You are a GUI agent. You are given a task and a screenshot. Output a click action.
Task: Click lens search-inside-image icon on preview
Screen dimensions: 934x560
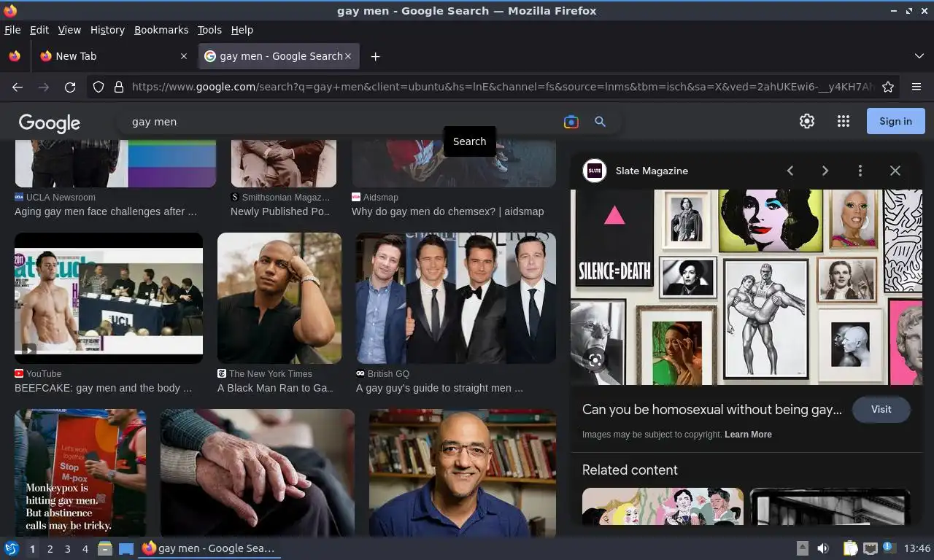pyautogui.click(x=595, y=360)
